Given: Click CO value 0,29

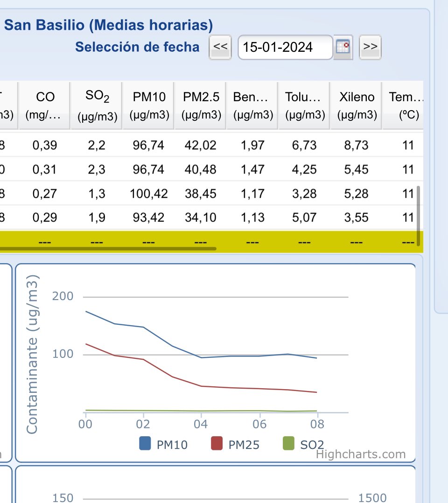Looking at the screenshot, I should [45, 217].
